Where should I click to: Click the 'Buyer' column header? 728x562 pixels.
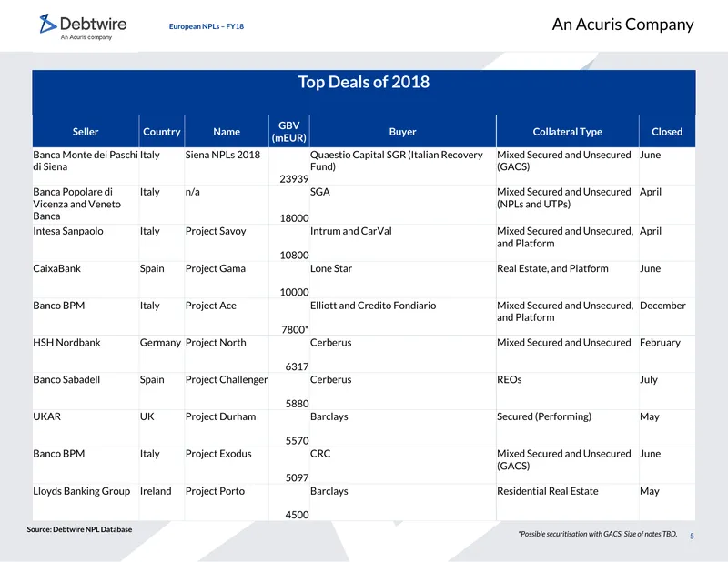click(402, 132)
